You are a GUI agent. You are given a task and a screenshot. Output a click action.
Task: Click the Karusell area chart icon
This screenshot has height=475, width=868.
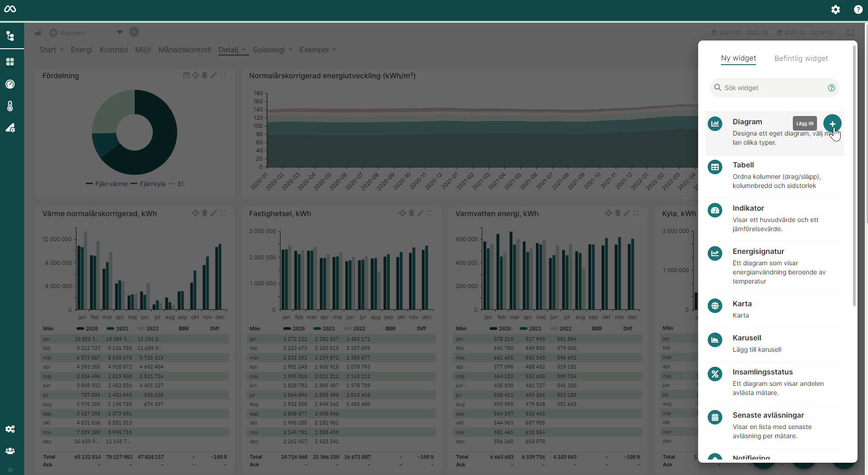[715, 340]
